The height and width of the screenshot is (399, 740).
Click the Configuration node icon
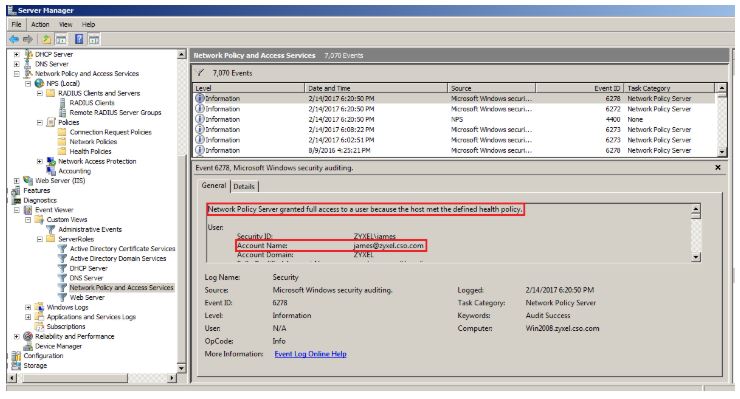17,356
